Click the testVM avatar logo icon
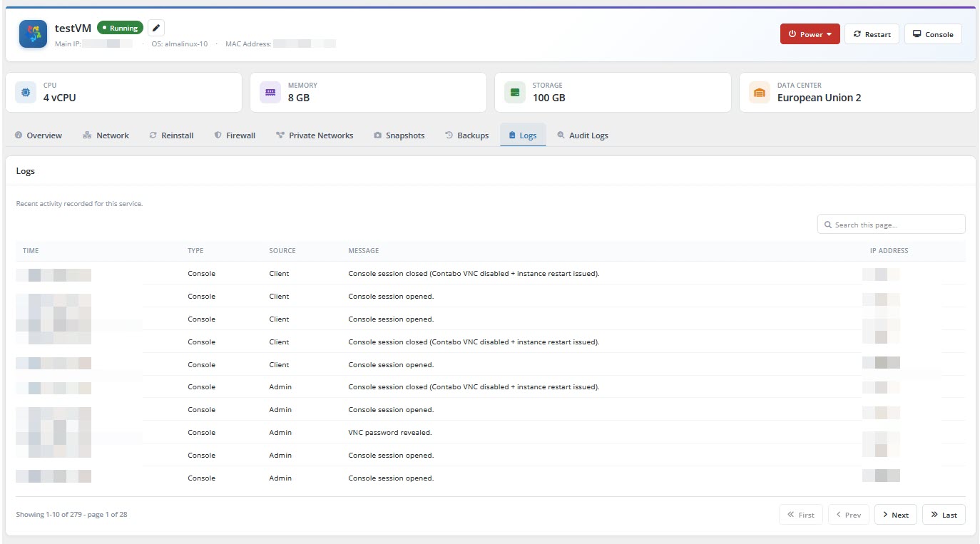 (x=34, y=34)
